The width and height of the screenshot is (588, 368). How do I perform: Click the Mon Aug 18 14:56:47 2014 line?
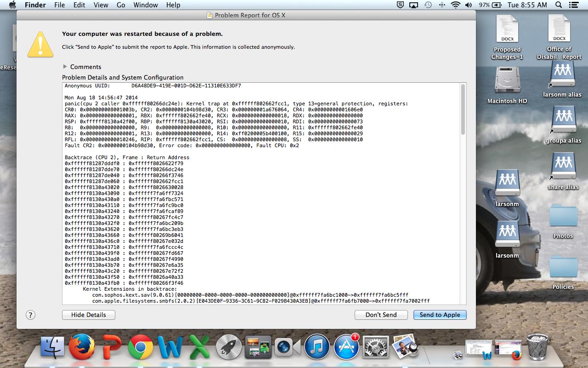[101, 98]
